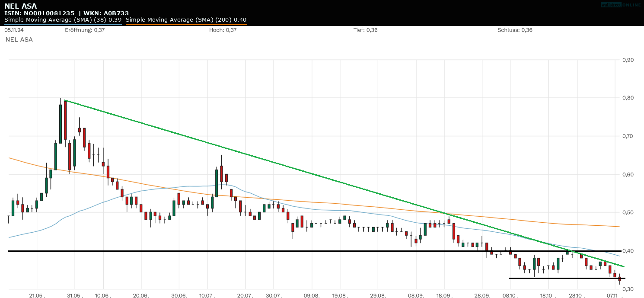Click the 30.06. date axis label

[x=179, y=295]
